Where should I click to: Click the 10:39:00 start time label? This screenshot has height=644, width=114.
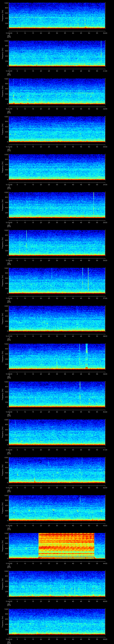pos(9,412)
